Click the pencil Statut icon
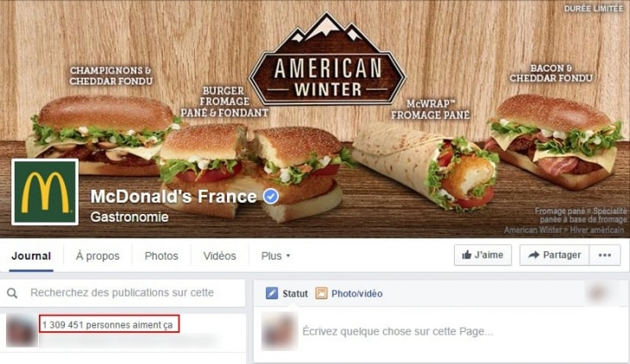This screenshot has height=364, width=630. click(272, 293)
